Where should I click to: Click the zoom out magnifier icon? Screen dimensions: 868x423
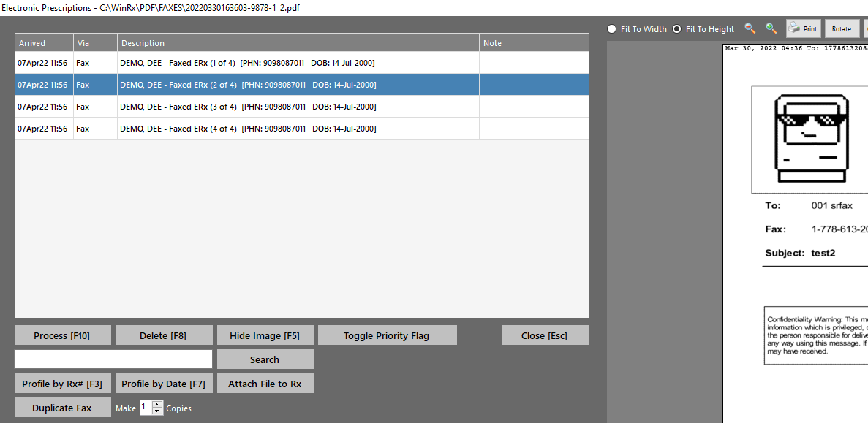point(750,28)
